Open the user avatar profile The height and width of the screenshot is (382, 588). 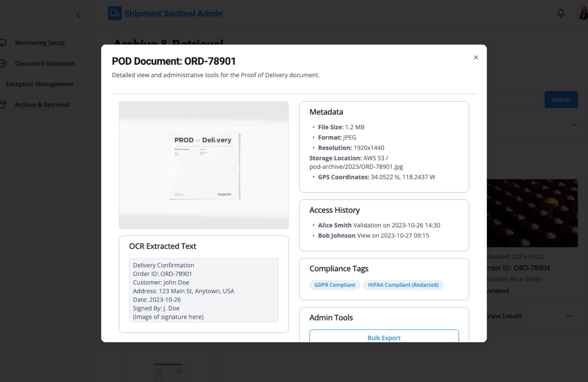[583, 13]
